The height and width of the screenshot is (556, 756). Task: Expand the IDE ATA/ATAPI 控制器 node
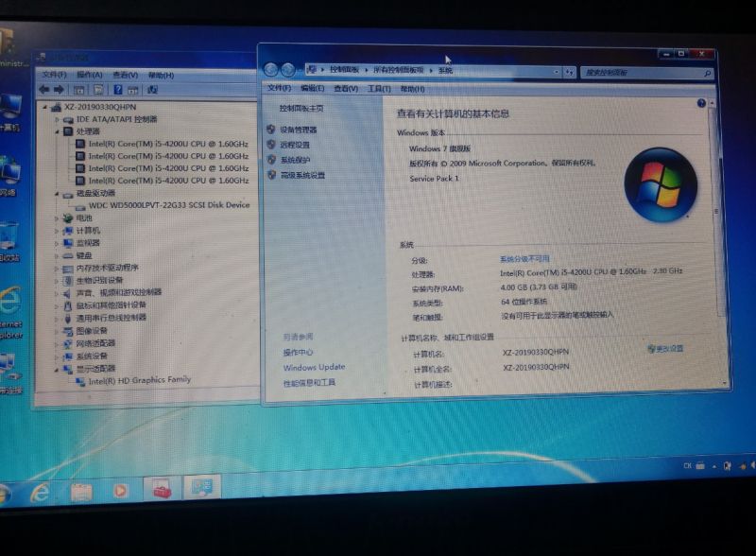[57, 119]
